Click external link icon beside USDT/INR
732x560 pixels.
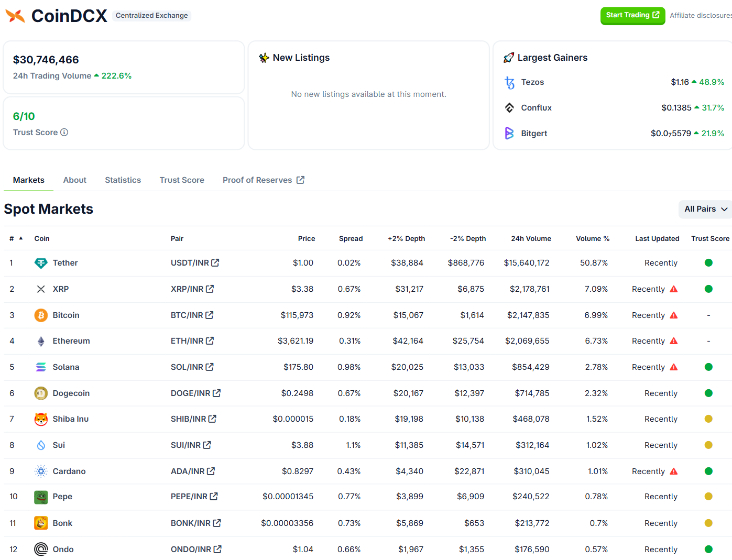click(215, 263)
